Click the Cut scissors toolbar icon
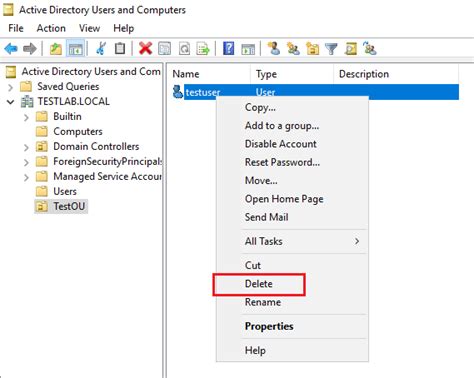Screen dimensions: 474x378 pos(101,49)
